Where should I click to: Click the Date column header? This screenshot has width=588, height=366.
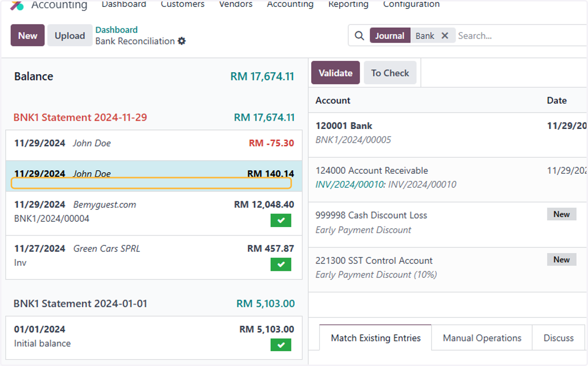(557, 101)
